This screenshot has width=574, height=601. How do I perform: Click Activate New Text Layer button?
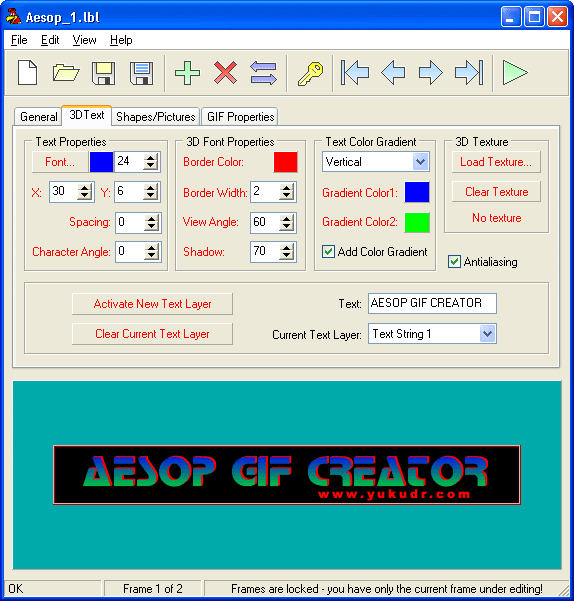pos(152,304)
